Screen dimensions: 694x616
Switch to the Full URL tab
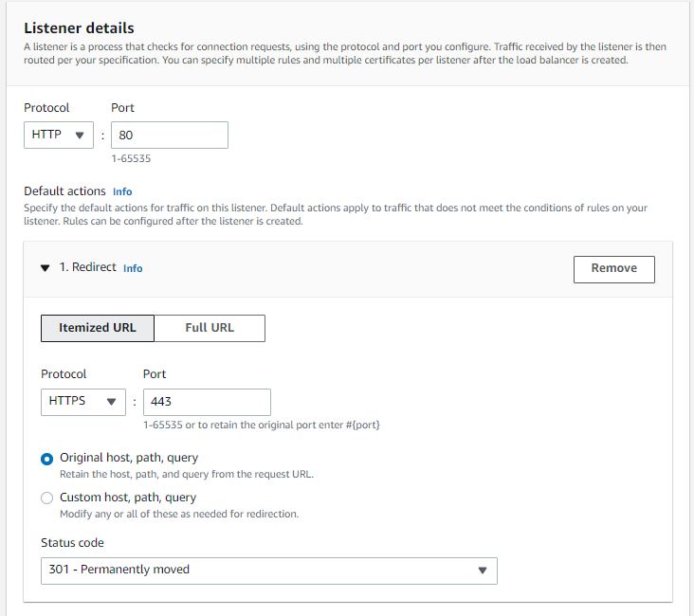point(210,328)
